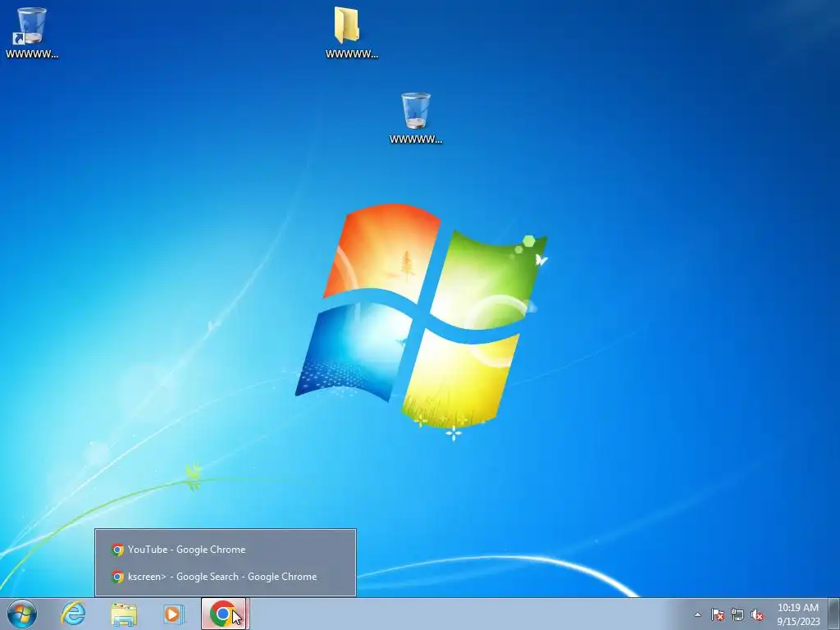Open the Action Center flag icon
The width and height of the screenshot is (840, 630).
(x=718, y=614)
